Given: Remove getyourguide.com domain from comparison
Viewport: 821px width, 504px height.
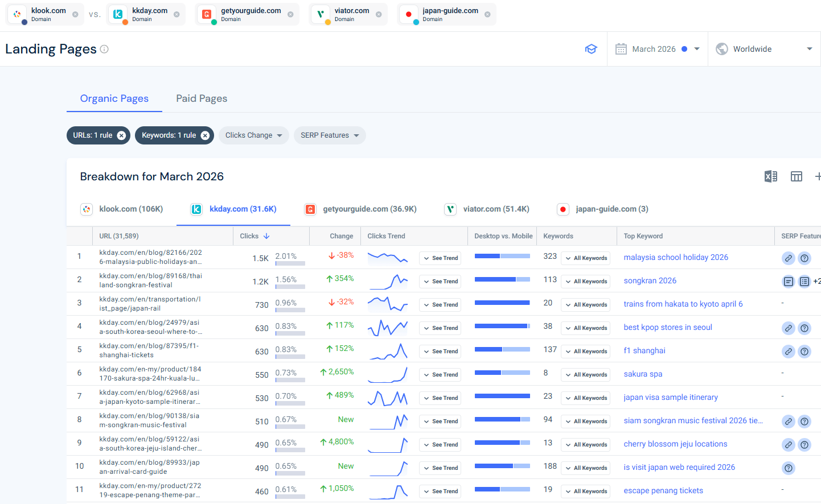Looking at the screenshot, I should pyautogui.click(x=290, y=15).
